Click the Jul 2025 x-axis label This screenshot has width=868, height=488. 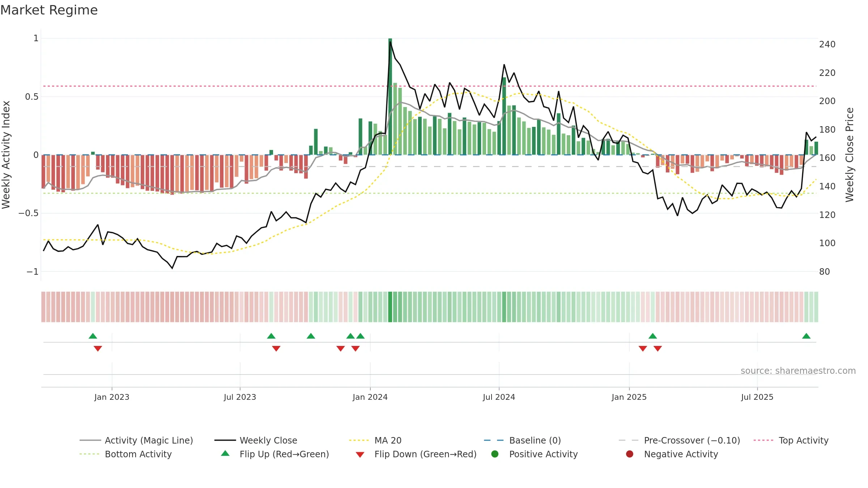tap(757, 397)
